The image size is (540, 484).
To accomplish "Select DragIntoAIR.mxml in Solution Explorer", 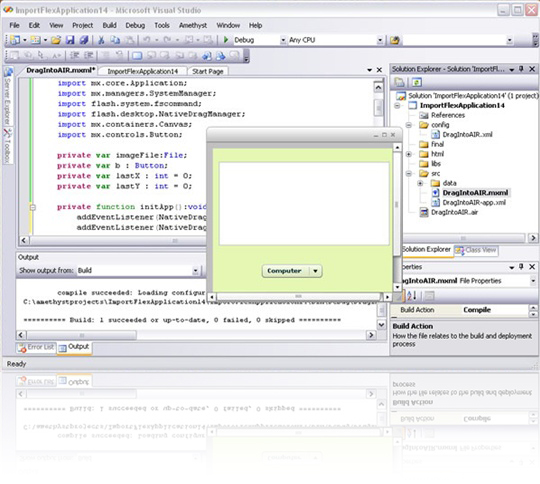I will point(475,193).
